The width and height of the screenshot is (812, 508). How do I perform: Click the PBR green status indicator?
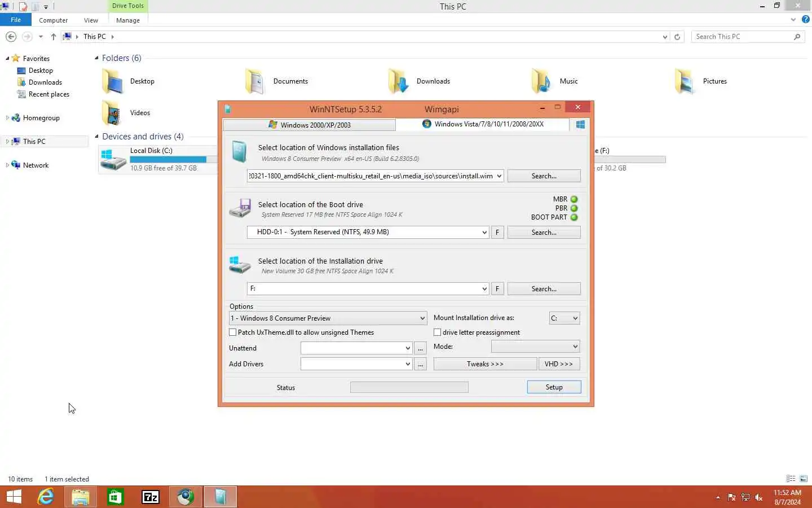pos(574,208)
